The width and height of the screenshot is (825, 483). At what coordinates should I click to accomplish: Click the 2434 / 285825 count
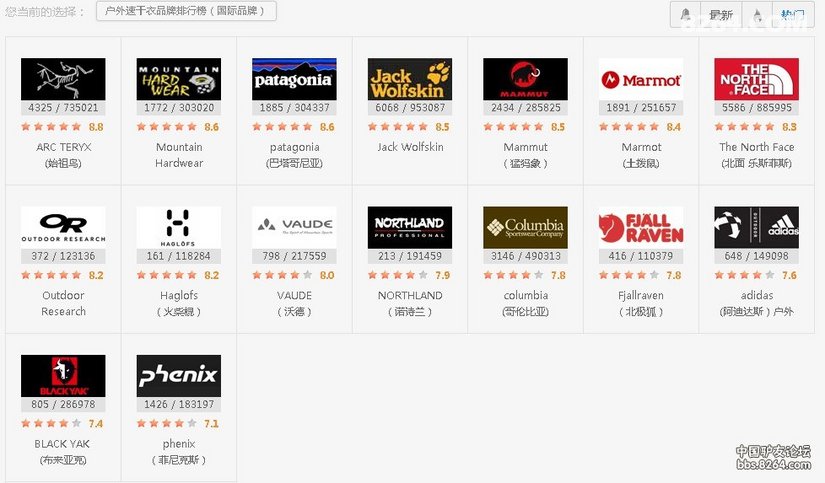click(x=525, y=108)
